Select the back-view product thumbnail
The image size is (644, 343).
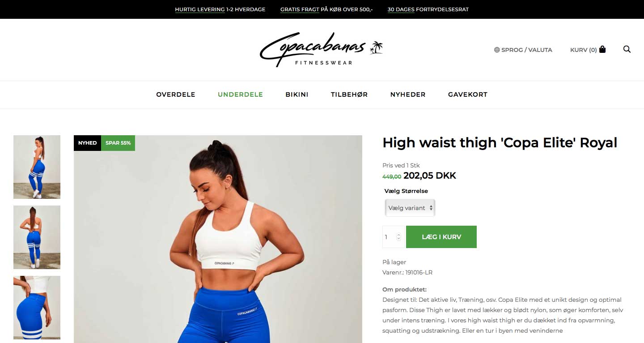pos(37,237)
